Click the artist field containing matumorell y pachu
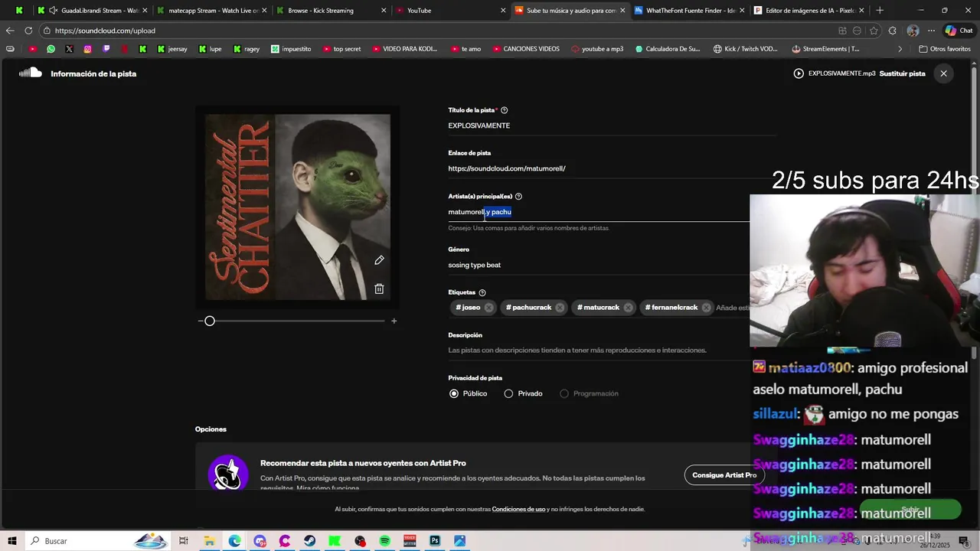This screenshot has width=980, height=551. (599, 212)
